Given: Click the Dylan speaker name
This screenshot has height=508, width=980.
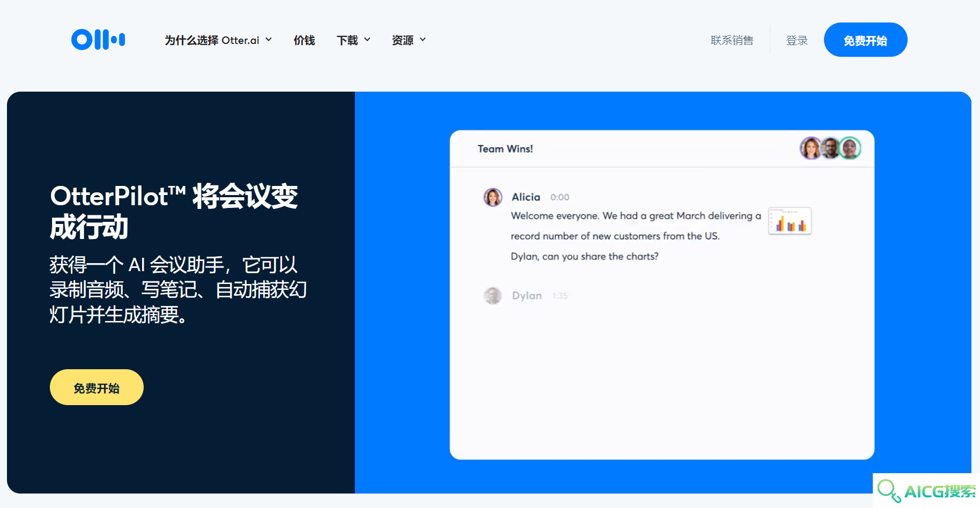Looking at the screenshot, I should coord(527,296).
